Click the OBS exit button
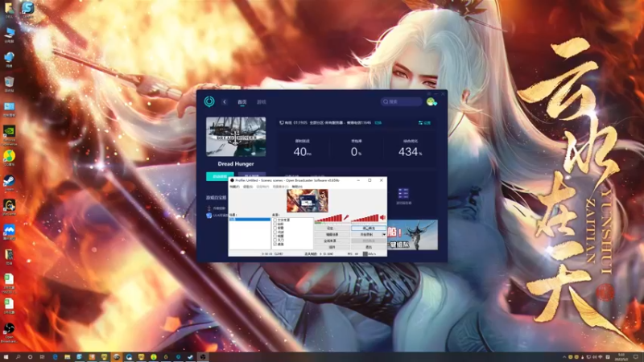This screenshot has height=362, width=644. pyautogui.click(x=369, y=247)
